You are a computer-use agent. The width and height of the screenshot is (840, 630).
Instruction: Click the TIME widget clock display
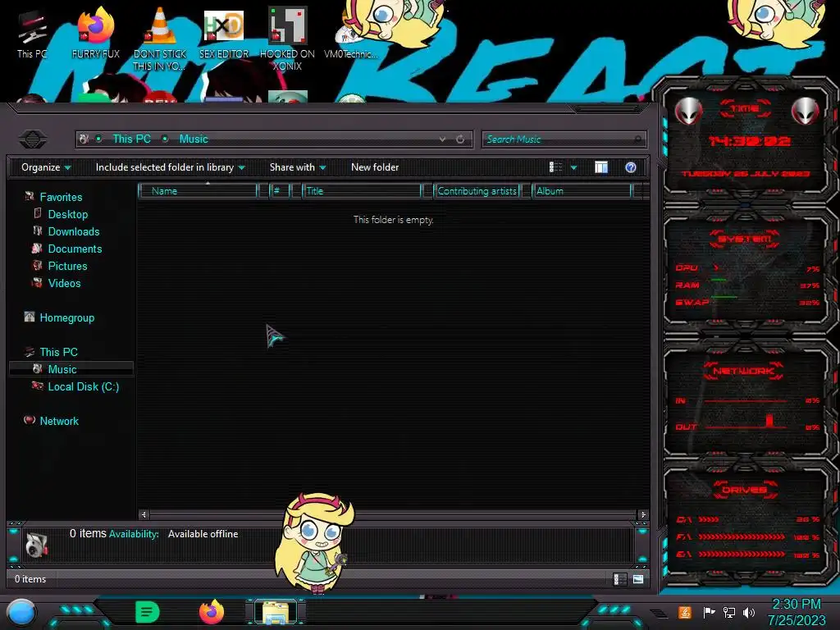(749, 141)
